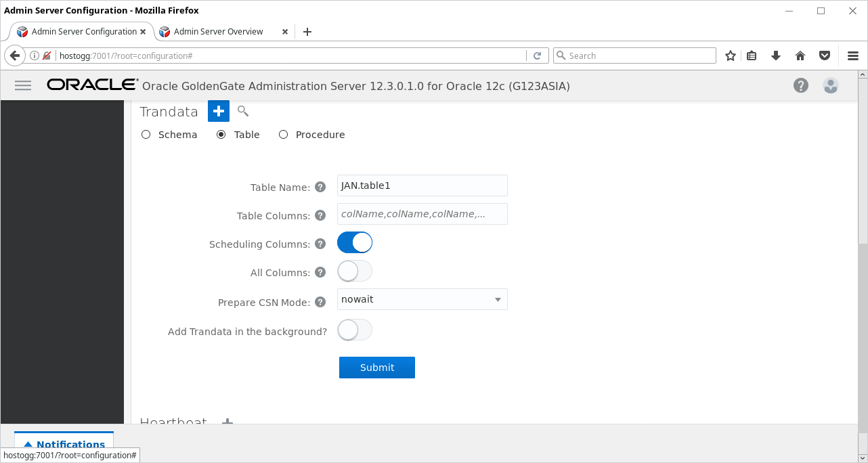
Task: Open the GoldenGate navigation hamburger menu
Action: click(23, 85)
